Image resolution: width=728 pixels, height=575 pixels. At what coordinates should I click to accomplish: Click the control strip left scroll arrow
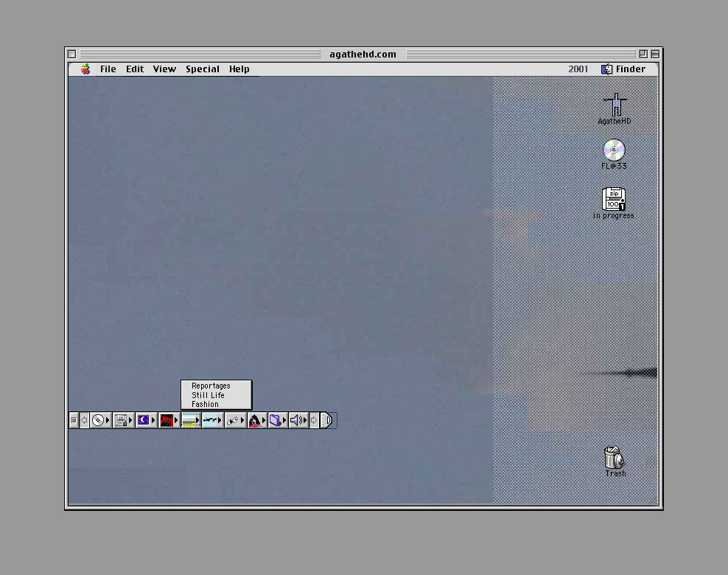pyautogui.click(x=84, y=420)
